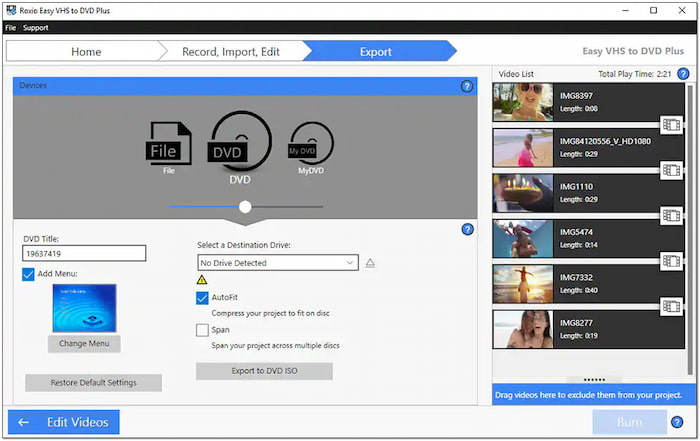Click the eject drive icon
Image resolution: width=700 pixels, height=441 pixels.
(x=370, y=263)
